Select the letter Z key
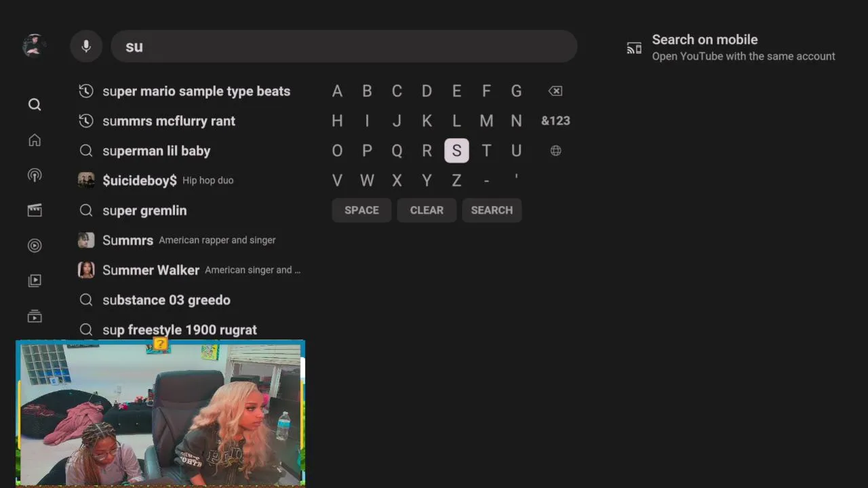 pyautogui.click(x=456, y=180)
